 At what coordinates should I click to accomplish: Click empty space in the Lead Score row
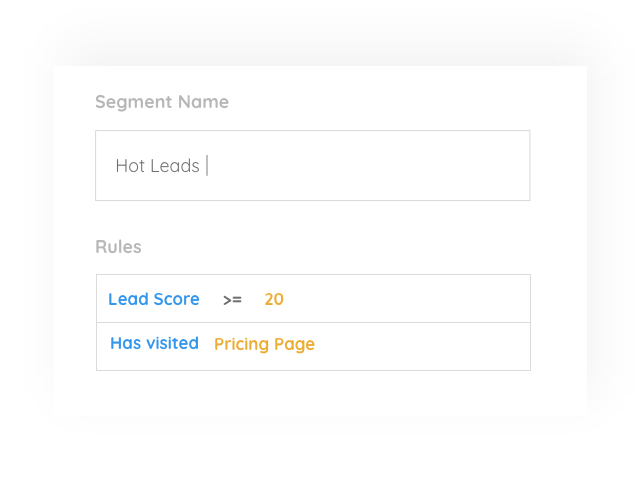coord(420,299)
